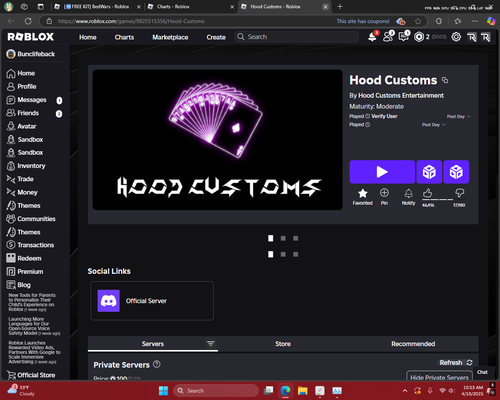Expand the second Past Day dropdown
This screenshot has height=400, width=500.
(x=434, y=125)
